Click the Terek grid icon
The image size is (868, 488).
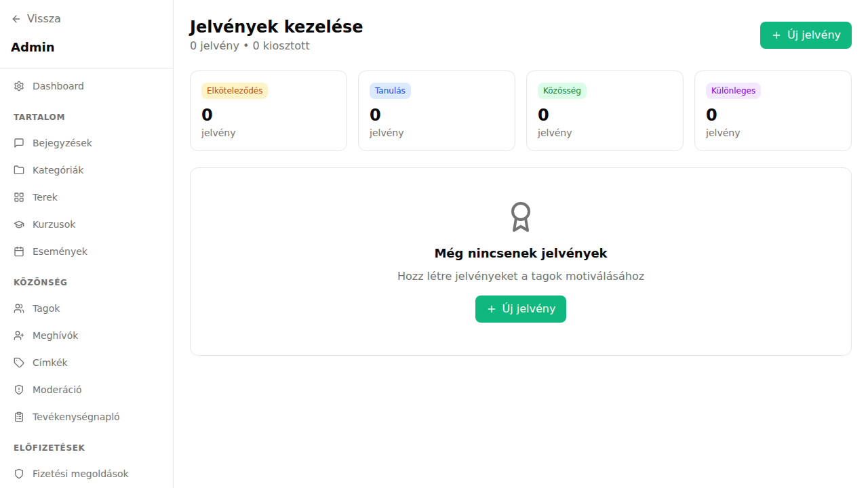pyautogui.click(x=18, y=197)
